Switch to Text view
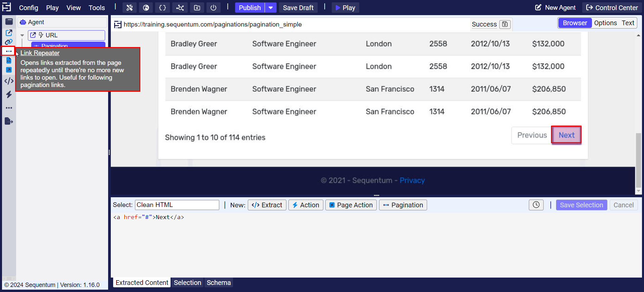 (x=628, y=23)
